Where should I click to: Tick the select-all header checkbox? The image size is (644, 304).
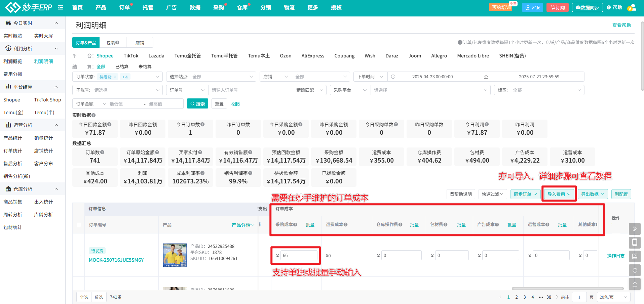(x=79, y=225)
